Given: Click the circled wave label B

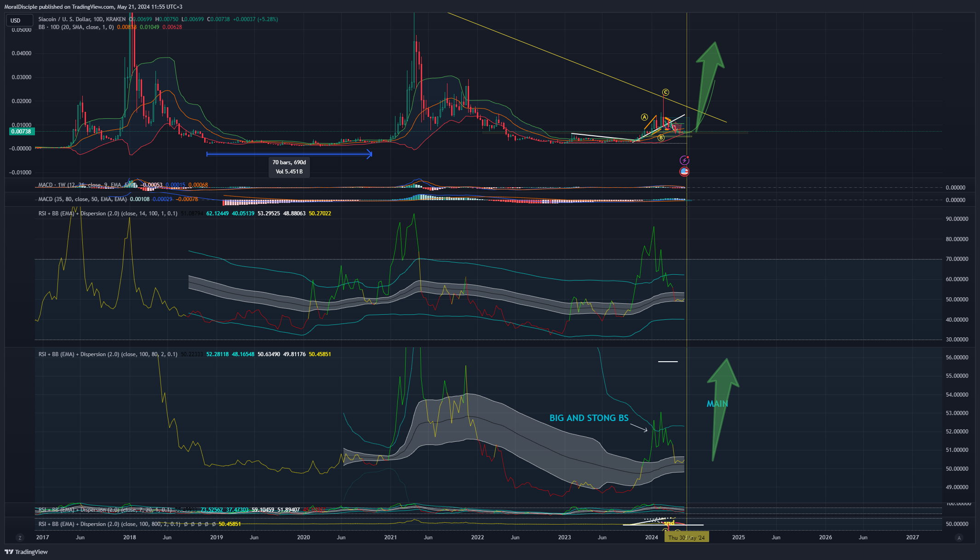Looking at the screenshot, I should point(661,138).
